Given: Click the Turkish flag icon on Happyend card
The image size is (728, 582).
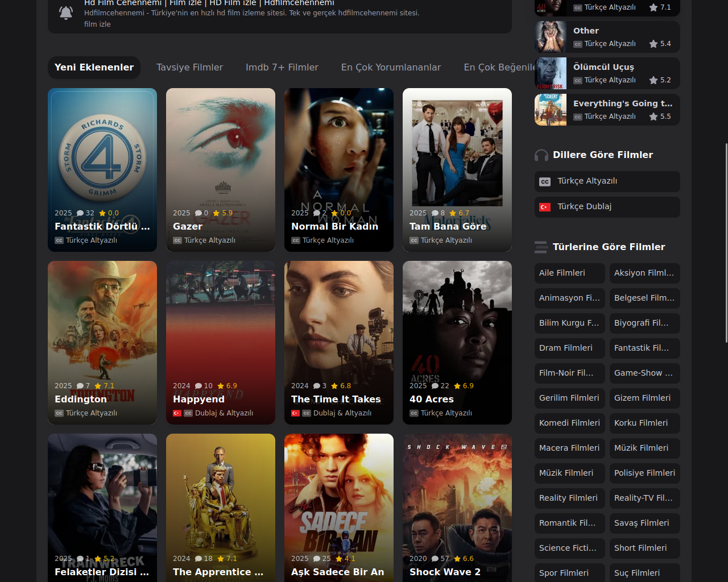Looking at the screenshot, I should tap(177, 413).
